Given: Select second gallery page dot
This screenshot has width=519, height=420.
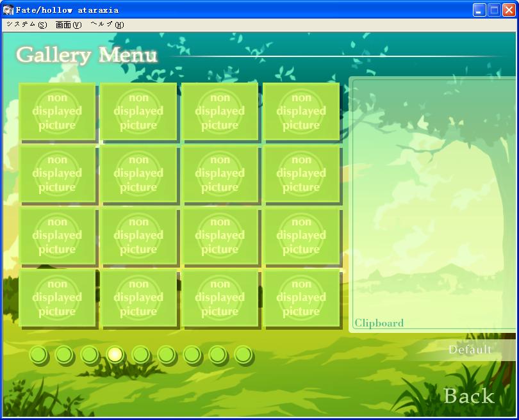Looking at the screenshot, I should 64,355.
